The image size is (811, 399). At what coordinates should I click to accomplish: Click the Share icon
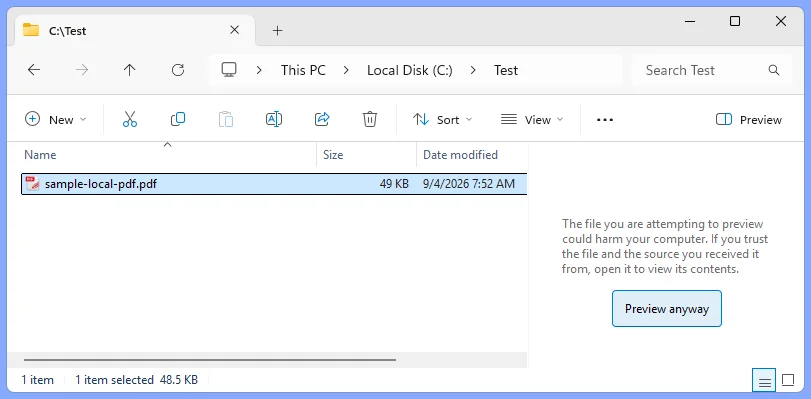322,120
